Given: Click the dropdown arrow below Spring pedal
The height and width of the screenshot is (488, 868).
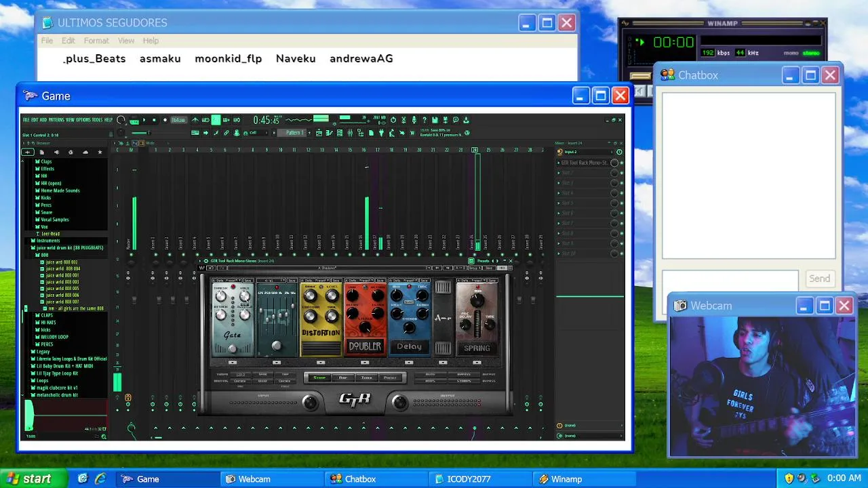Looking at the screenshot, I should tap(477, 362).
